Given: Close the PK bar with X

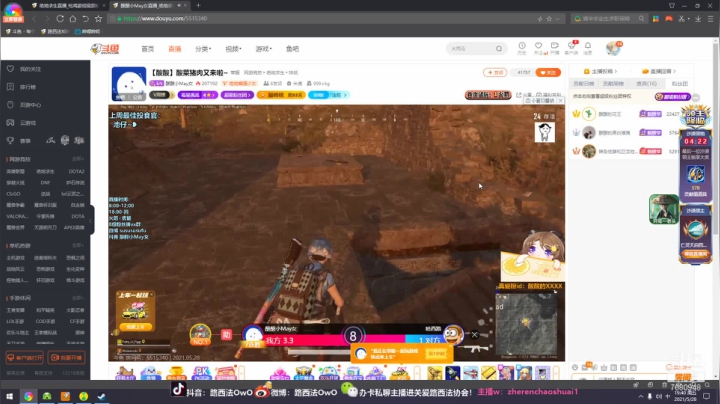Looking at the screenshot, I should coord(474,335).
